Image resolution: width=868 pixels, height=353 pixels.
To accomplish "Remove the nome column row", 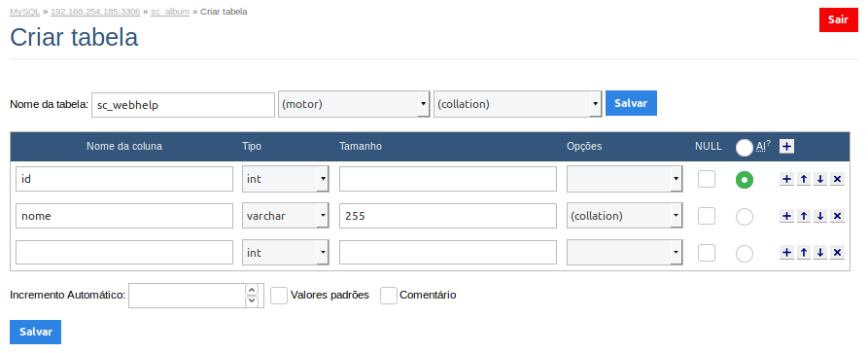I will (x=837, y=216).
